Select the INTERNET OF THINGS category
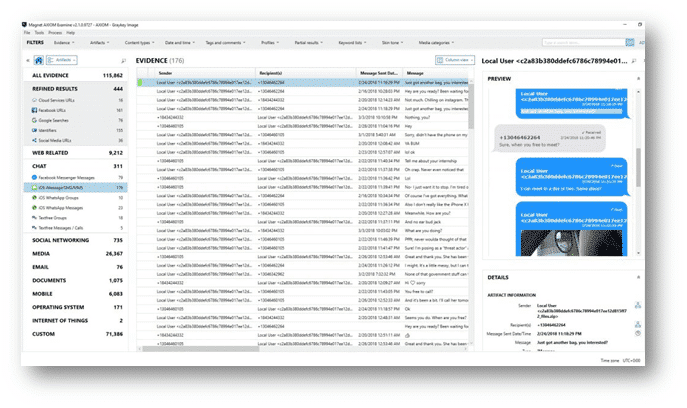Image resolution: width=687 pixels, height=408 pixels. coord(76,321)
